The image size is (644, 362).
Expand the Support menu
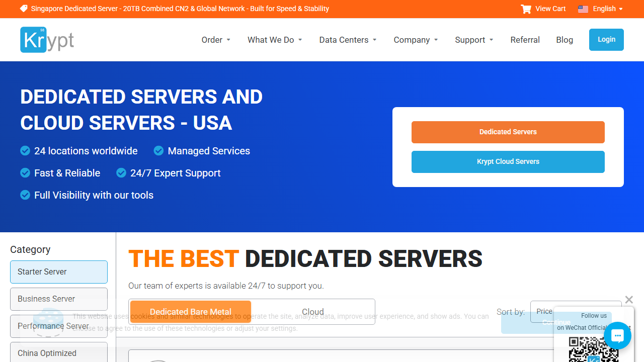point(474,40)
